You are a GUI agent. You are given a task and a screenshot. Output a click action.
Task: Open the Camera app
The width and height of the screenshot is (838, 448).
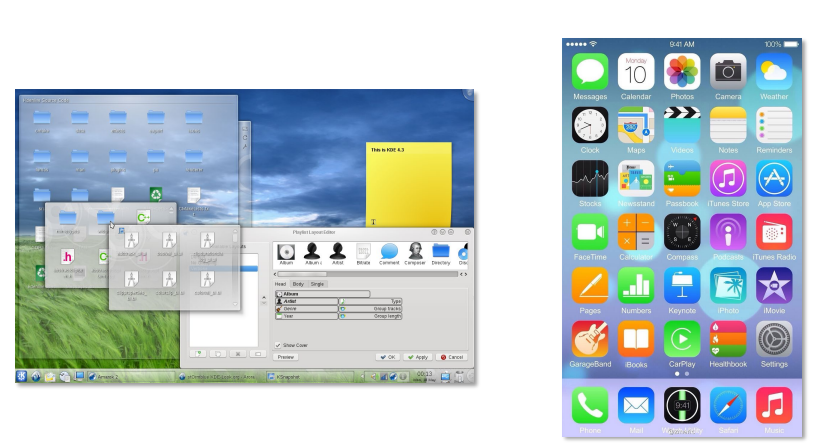tap(728, 71)
